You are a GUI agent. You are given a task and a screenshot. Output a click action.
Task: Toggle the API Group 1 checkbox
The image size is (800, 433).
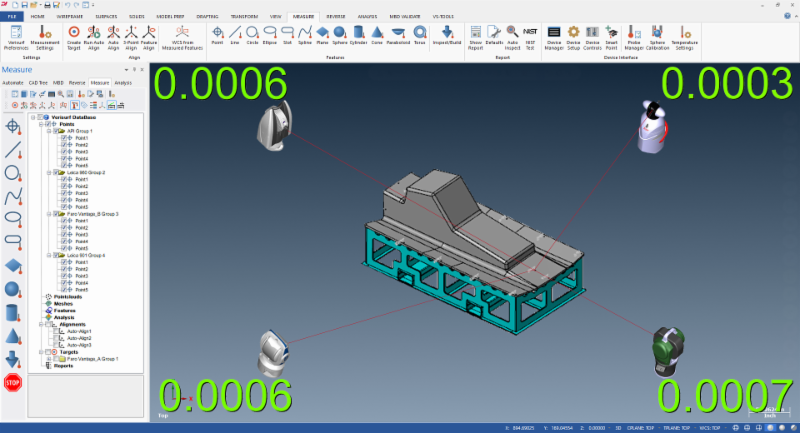click(55, 131)
